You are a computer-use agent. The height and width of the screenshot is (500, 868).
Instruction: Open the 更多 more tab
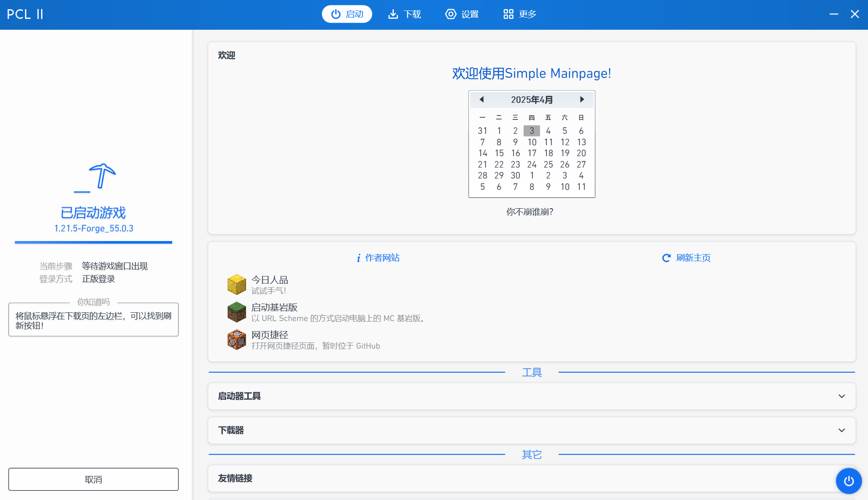click(520, 14)
